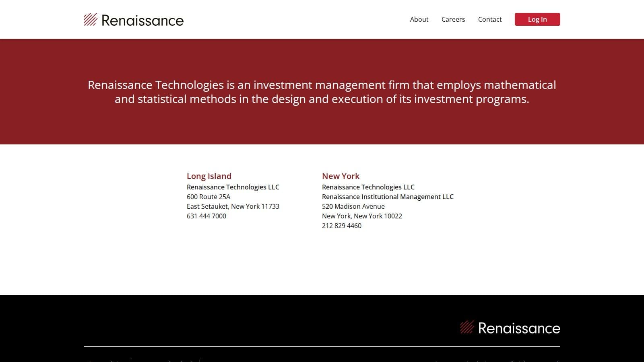Screen dimensions: 644x362
Task: Select the New York office heading
Action: pos(341,176)
